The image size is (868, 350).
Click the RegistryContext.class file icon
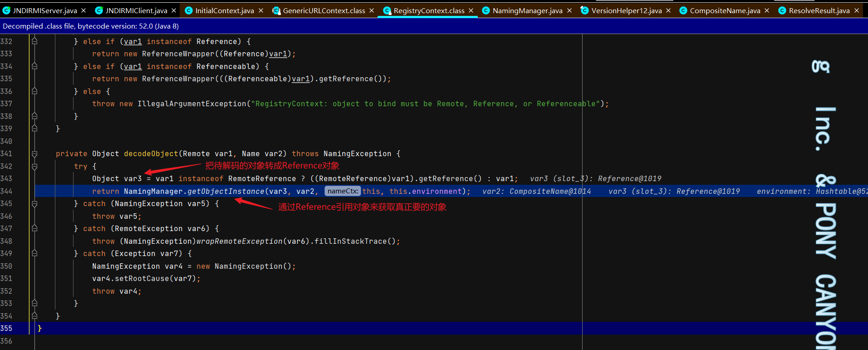387,10
